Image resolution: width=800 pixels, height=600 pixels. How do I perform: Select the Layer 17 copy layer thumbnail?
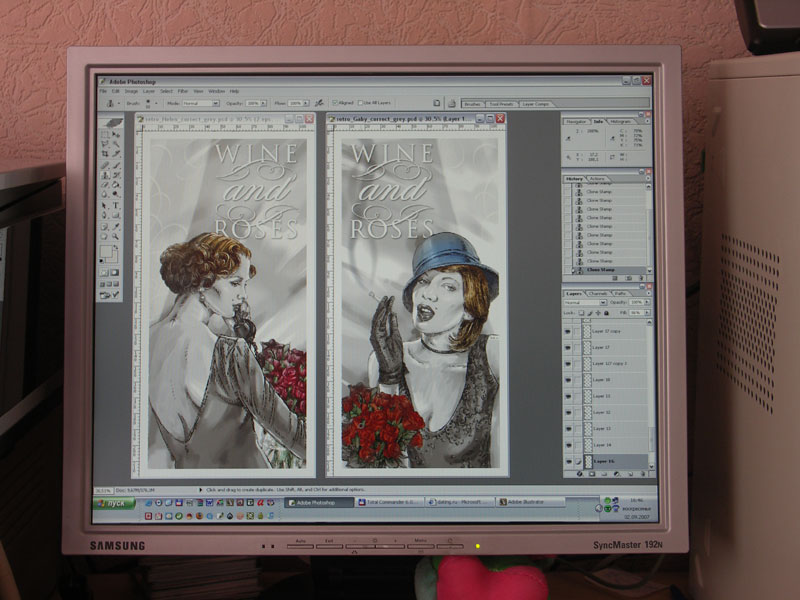(x=587, y=332)
